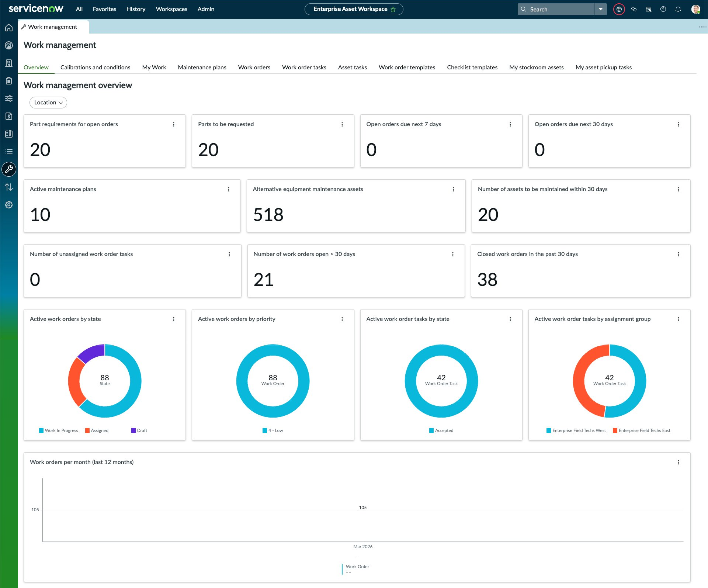
Task: Toggle the Assigned legend swatch
Action: [87, 430]
